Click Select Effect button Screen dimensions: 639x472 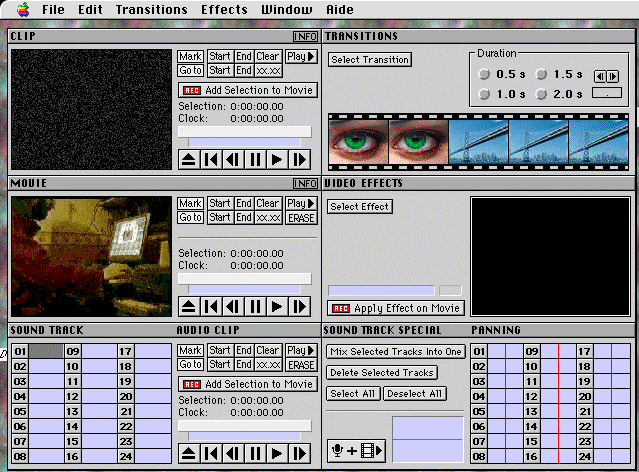(359, 207)
